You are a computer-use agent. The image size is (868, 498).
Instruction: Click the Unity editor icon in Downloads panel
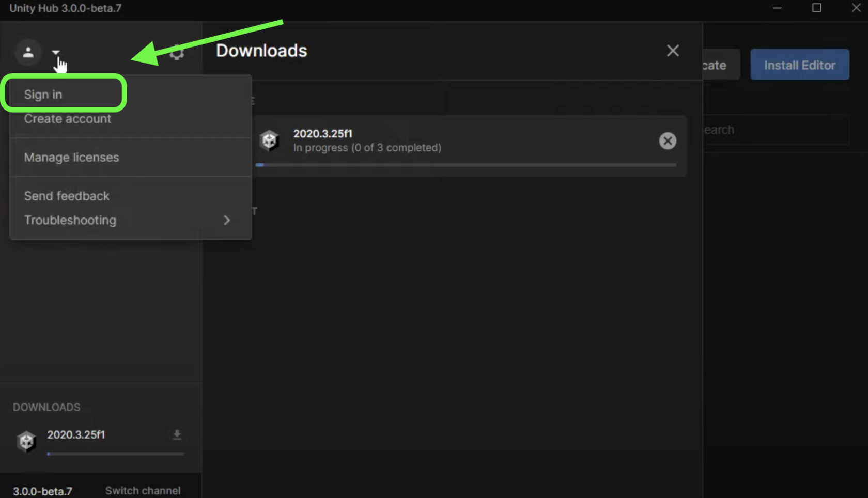[x=269, y=141]
